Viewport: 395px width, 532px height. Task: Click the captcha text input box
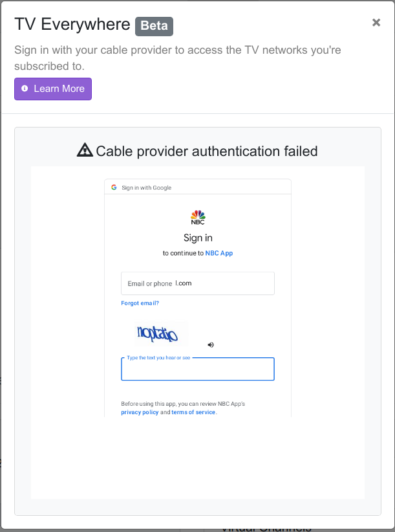[198, 370]
